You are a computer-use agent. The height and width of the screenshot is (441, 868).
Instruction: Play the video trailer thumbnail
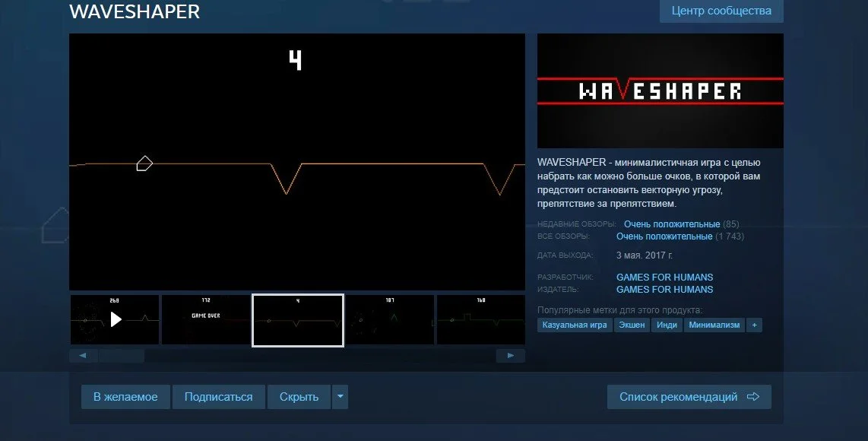tap(115, 319)
